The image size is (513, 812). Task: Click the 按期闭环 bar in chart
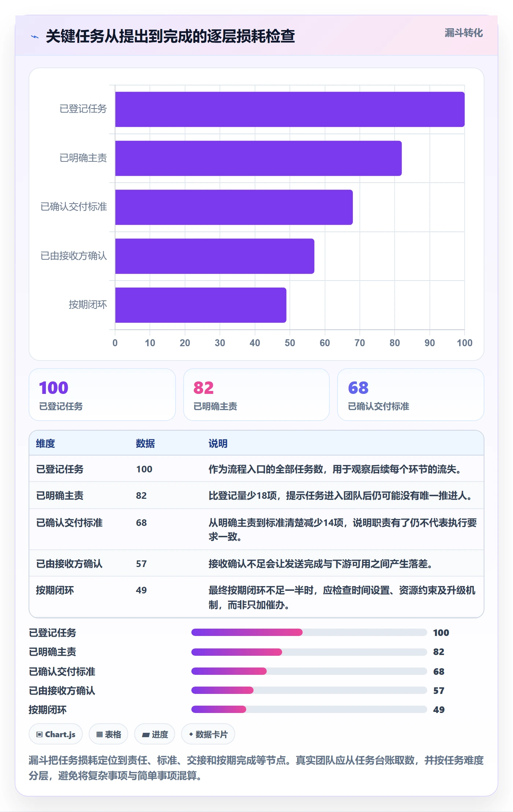click(x=201, y=305)
